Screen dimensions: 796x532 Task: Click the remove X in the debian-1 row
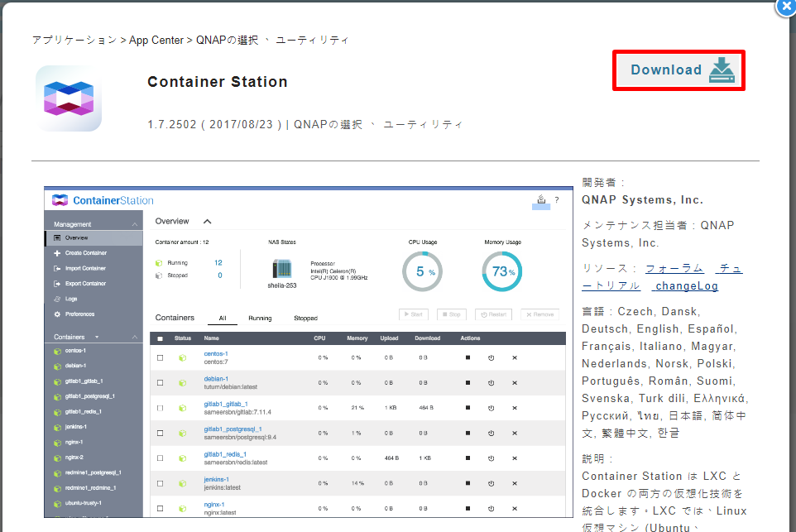pyautogui.click(x=514, y=383)
